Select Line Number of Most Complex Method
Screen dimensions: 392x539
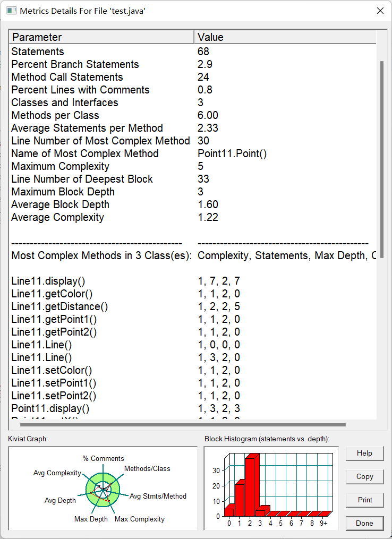coord(193,141)
